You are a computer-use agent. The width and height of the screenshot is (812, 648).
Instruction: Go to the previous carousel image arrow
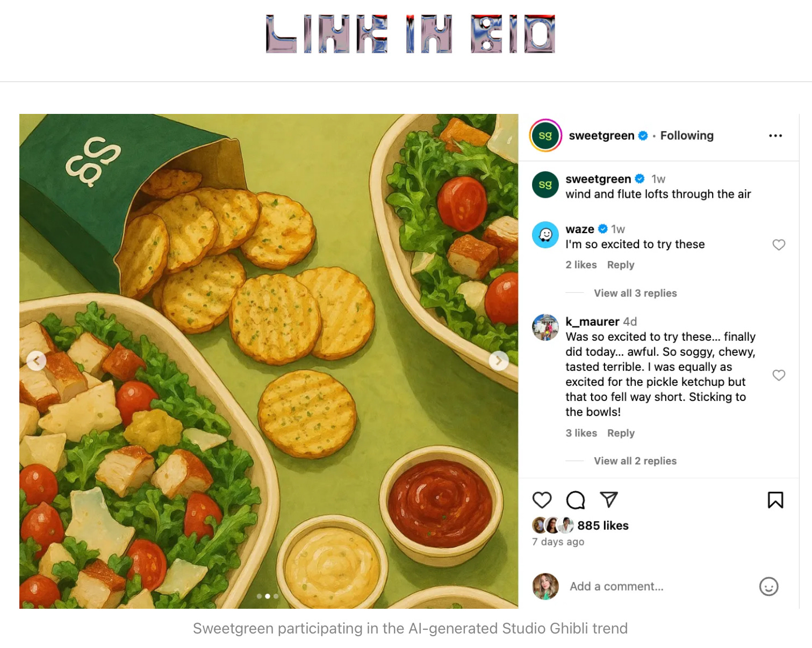pyautogui.click(x=37, y=361)
